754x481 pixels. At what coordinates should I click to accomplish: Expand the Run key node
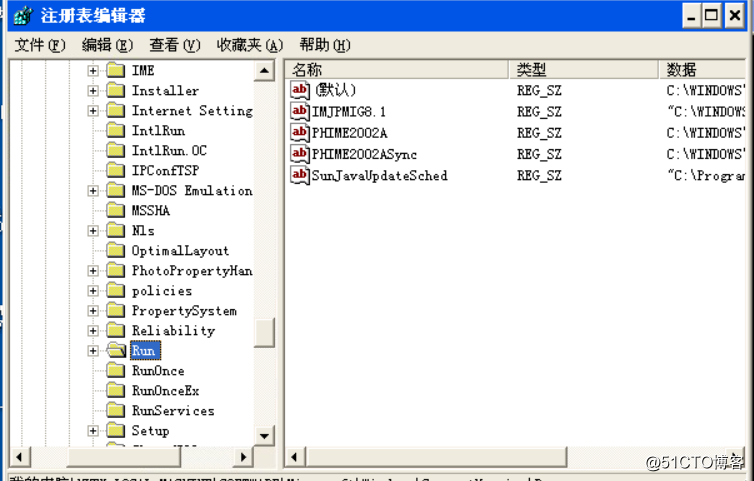coord(93,351)
